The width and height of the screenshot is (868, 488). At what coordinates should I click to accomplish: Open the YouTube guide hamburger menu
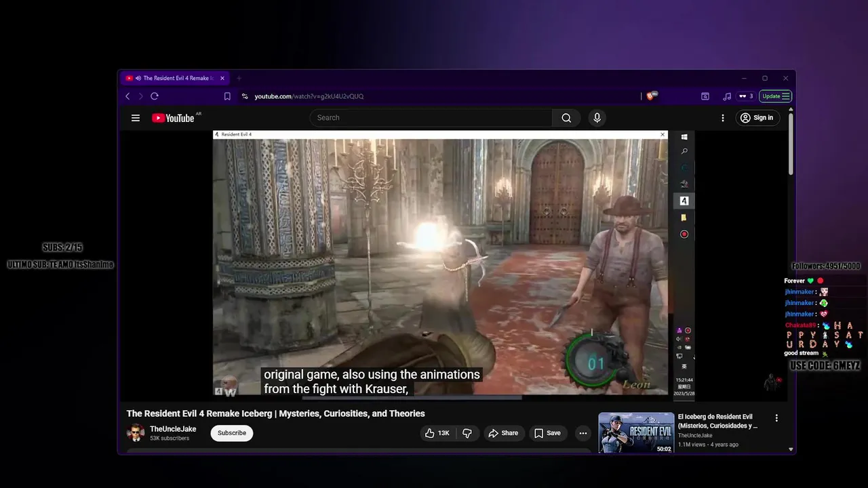tap(136, 118)
